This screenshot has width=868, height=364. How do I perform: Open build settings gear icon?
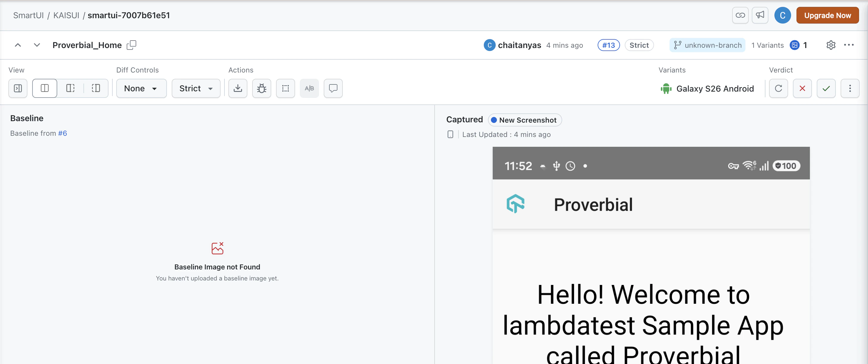(x=831, y=45)
